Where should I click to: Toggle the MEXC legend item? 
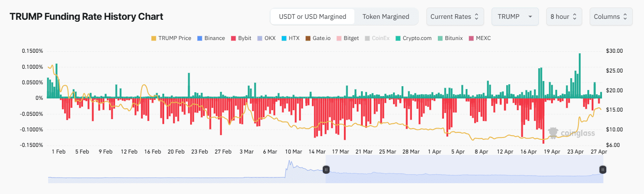tap(479, 38)
